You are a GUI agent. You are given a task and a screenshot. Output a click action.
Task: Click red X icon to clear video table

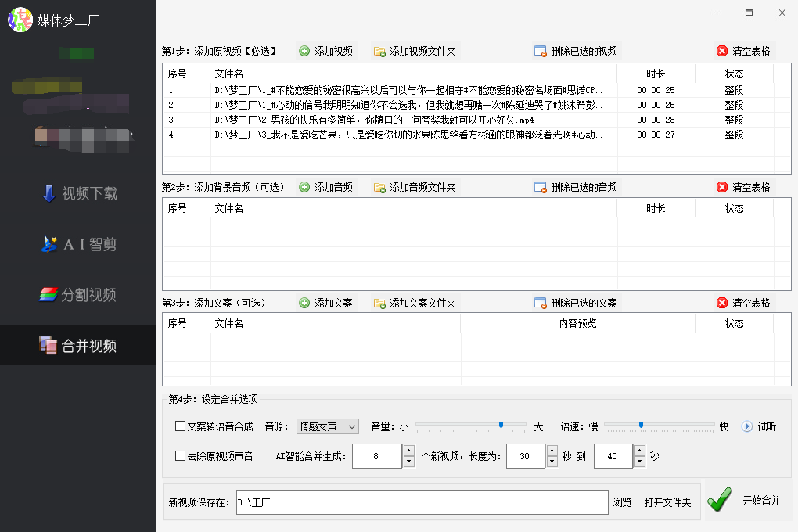[721, 51]
